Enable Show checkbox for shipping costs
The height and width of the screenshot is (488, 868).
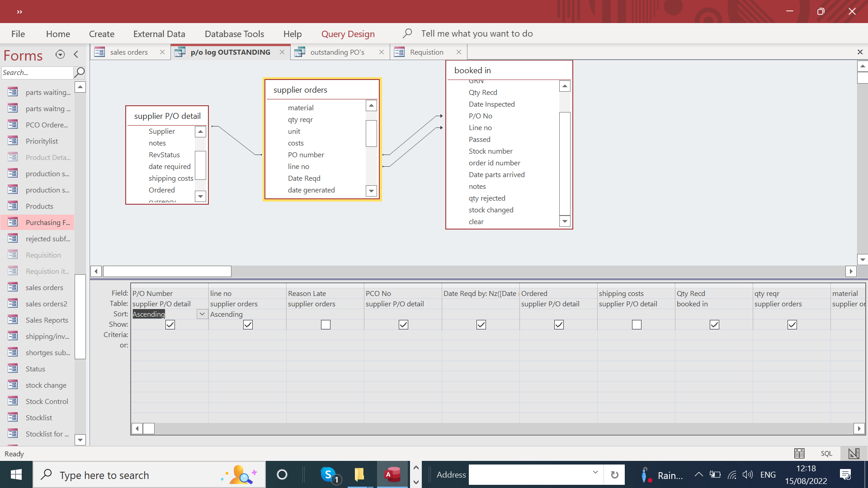[x=637, y=324]
